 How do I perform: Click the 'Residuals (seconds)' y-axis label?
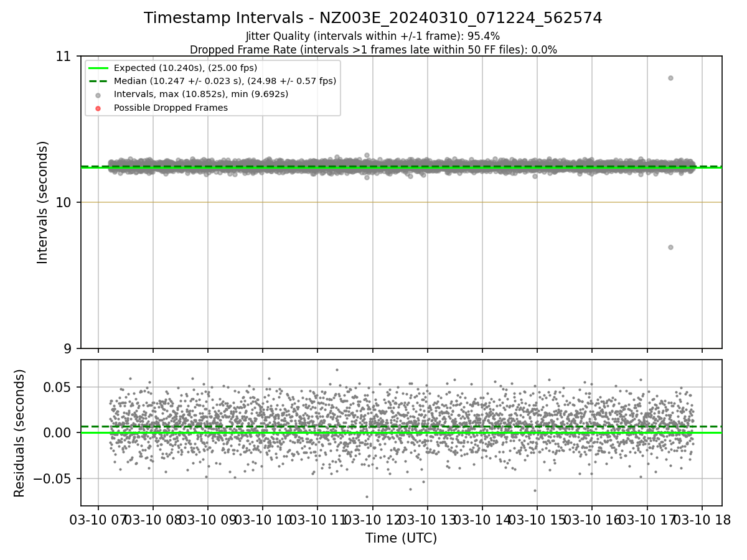19,433
